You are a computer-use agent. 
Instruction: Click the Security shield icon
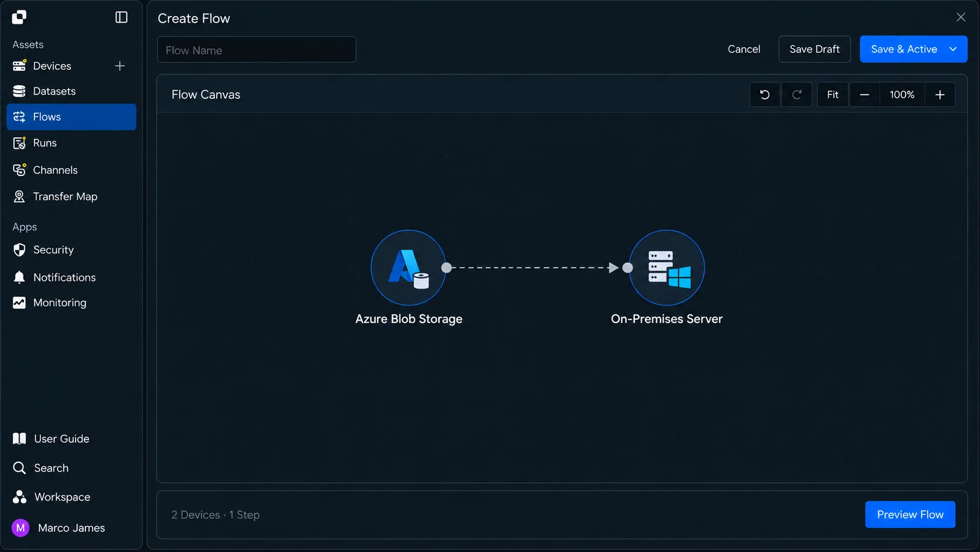19,250
